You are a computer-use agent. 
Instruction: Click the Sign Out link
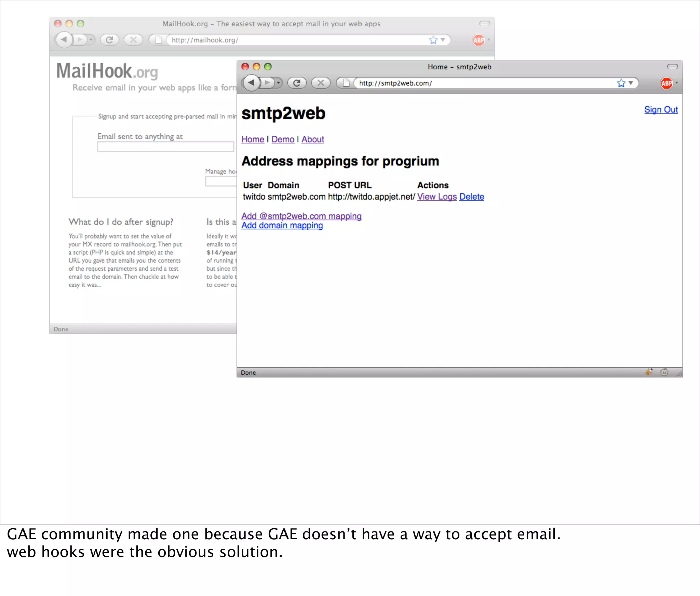(661, 110)
